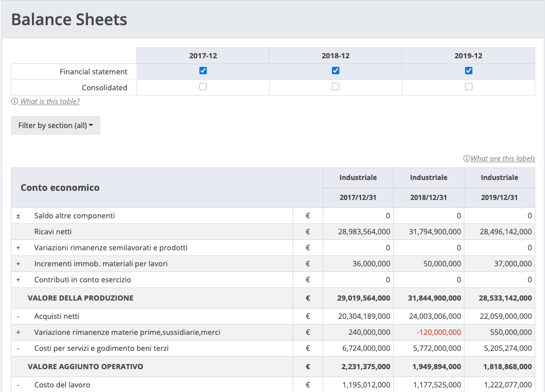This screenshot has width=545, height=392.
Task: Click plus-minus sign next to Saldo altre componenti
Action: pyautogui.click(x=18, y=216)
